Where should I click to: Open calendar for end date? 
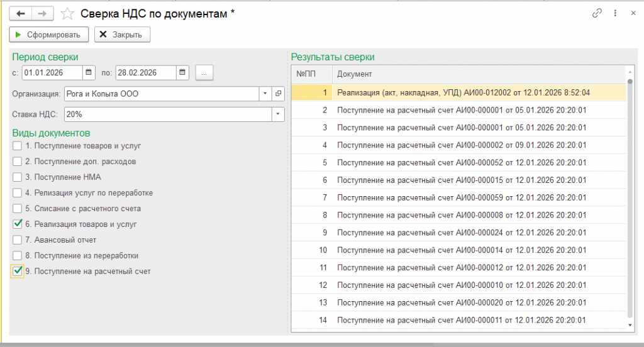tap(183, 72)
